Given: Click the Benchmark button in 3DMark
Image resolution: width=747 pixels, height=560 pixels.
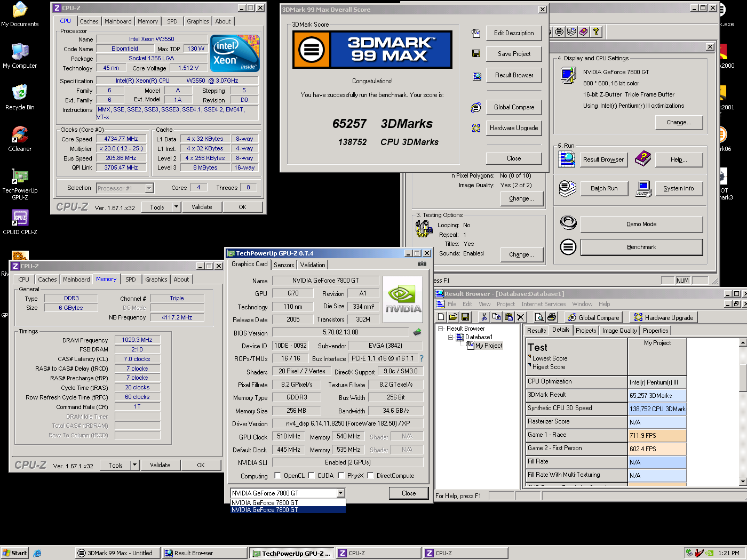Looking at the screenshot, I should pos(641,247).
